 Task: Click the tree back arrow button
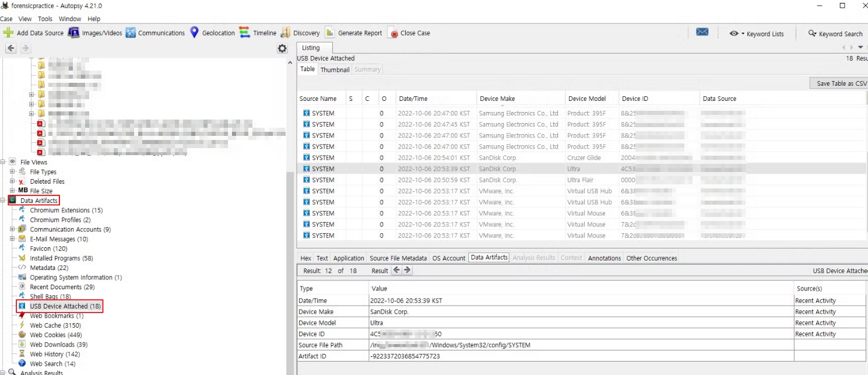click(x=11, y=48)
